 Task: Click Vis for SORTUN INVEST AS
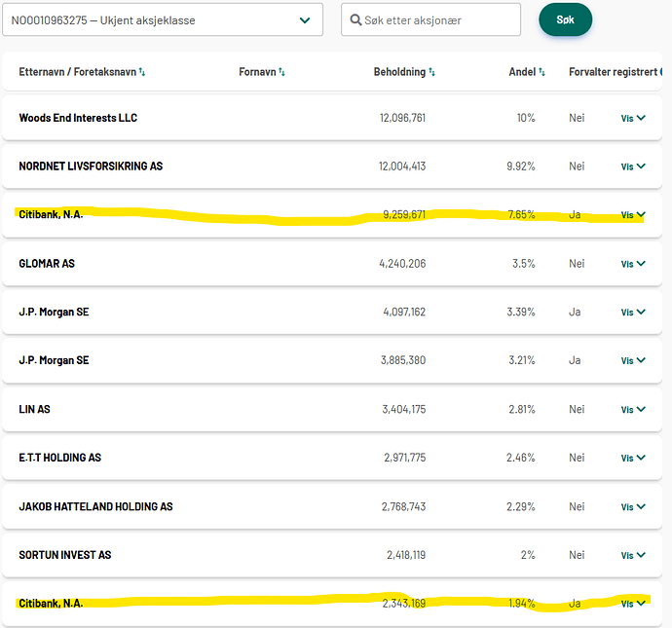[x=633, y=556]
